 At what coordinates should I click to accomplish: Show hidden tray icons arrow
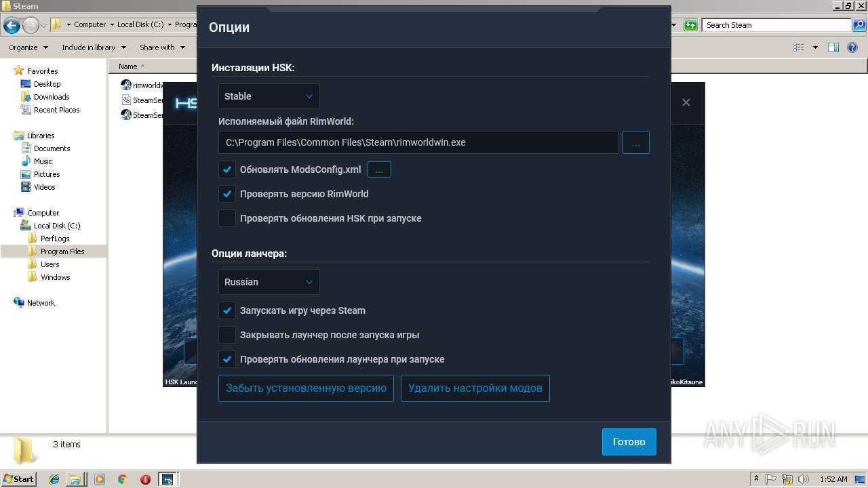pyautogui.click(x=756, y=479)
